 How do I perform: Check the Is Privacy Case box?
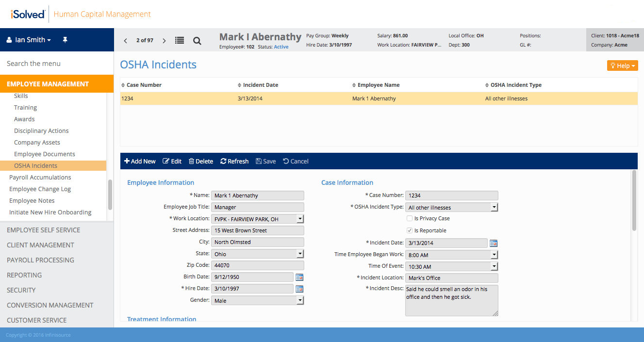point(410,219)
